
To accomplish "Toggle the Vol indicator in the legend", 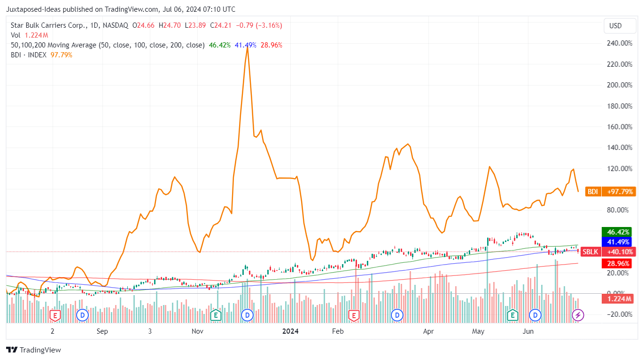I will pyautogui.click(x=16, y=35).
